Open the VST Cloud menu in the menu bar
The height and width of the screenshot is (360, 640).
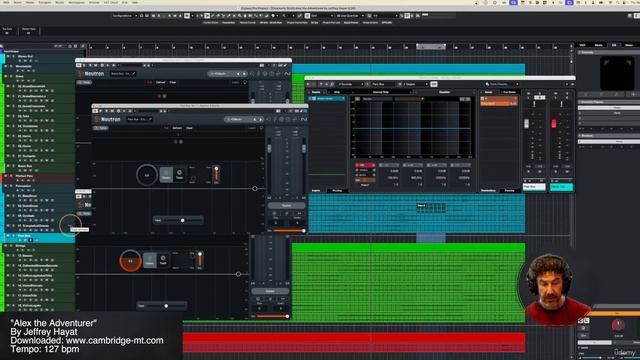111,2
